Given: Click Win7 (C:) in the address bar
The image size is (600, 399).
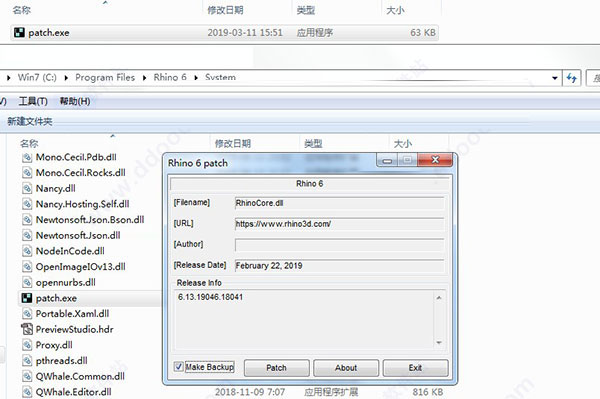Looking at the screenshot, I should tap(37, 78).
